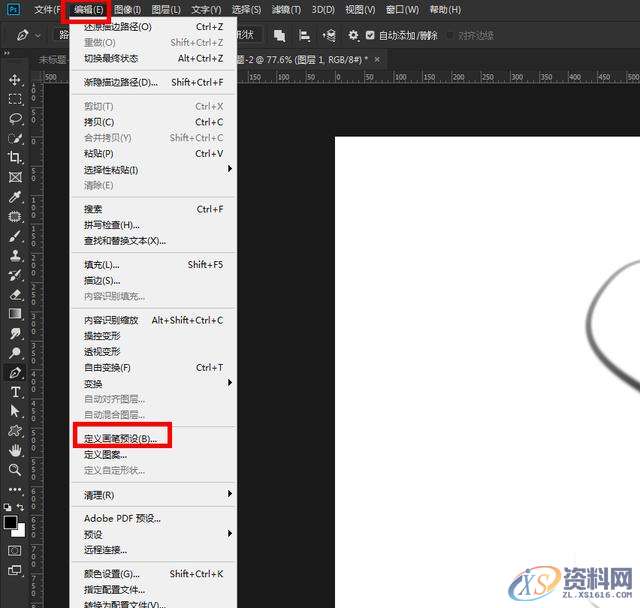The width and height of the screenshot is (640, 608).
Task: Choose Adobe PDF Presets menu entry
Action: click(153, 518)
